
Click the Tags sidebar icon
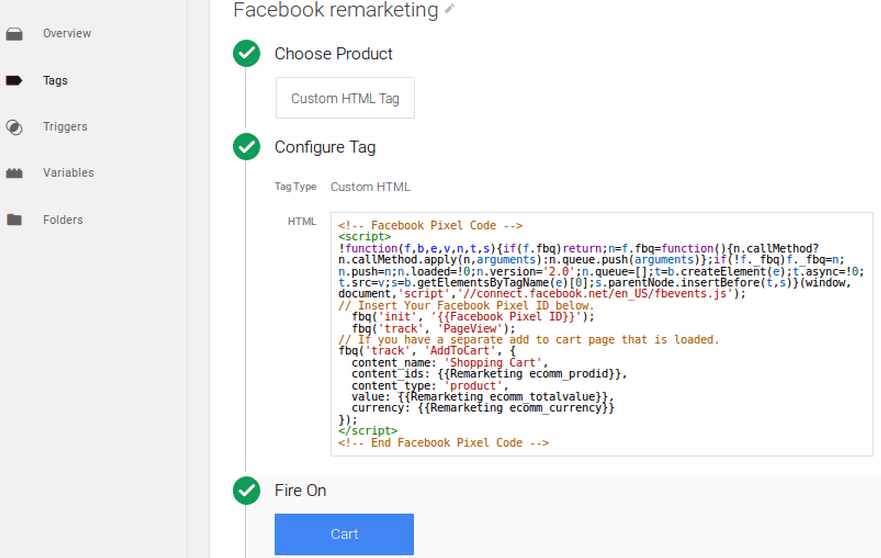click(x=14, y=80)
